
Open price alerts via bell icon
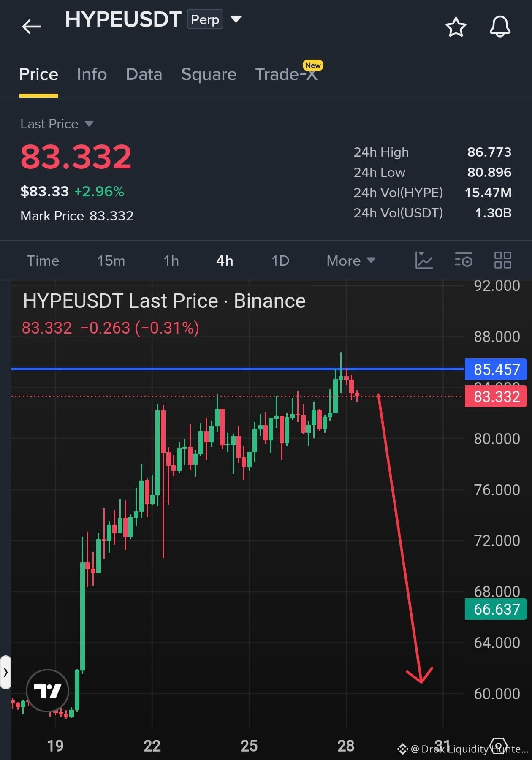pos(500,27)
